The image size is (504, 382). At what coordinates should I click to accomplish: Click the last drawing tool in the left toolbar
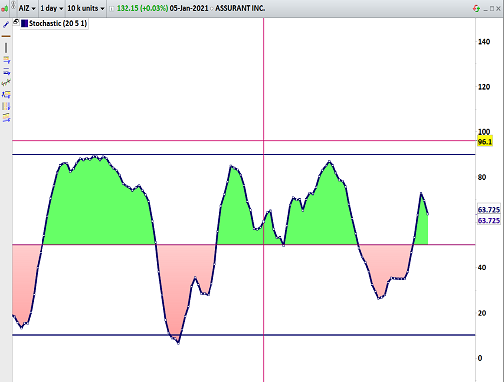[6, 117]
